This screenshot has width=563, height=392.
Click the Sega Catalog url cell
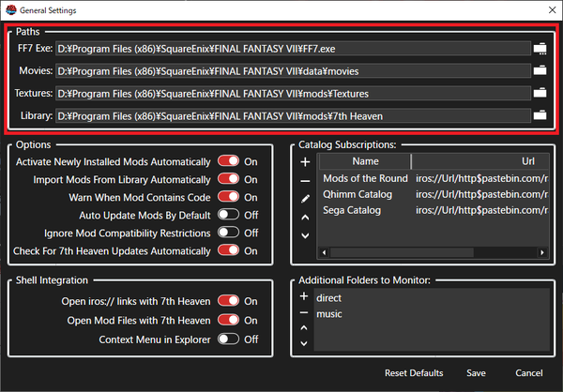point(482,210)
